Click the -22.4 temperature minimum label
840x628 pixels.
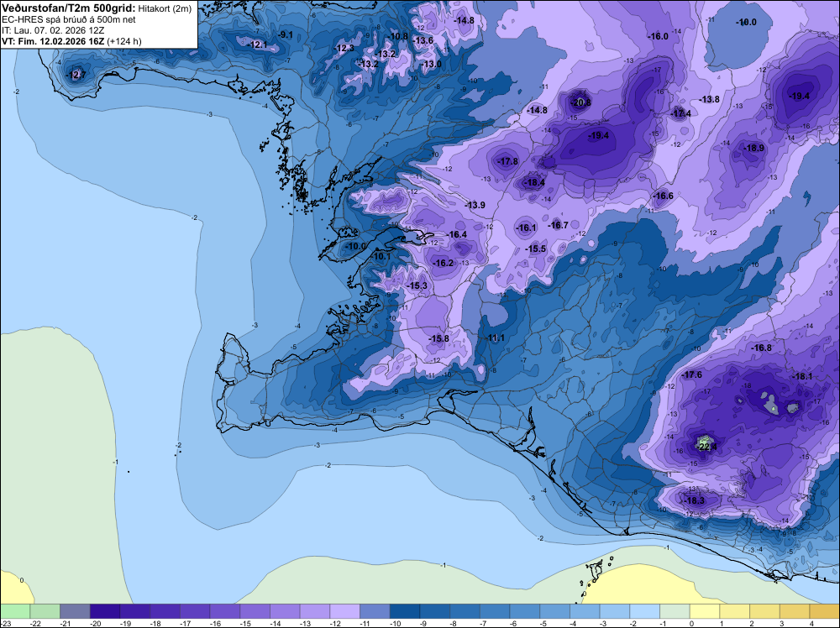707,446
